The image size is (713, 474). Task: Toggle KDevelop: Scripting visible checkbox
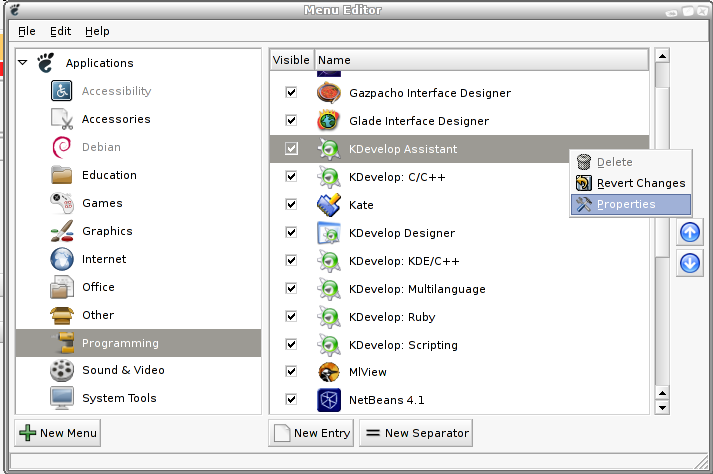click(291, 344)
